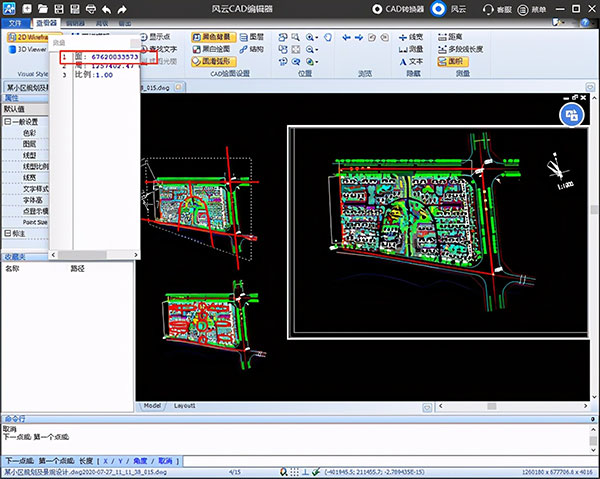Select 多段线长度 polyline length tool
This screenshot has height=479, width=600.
(x=460, y=49)
